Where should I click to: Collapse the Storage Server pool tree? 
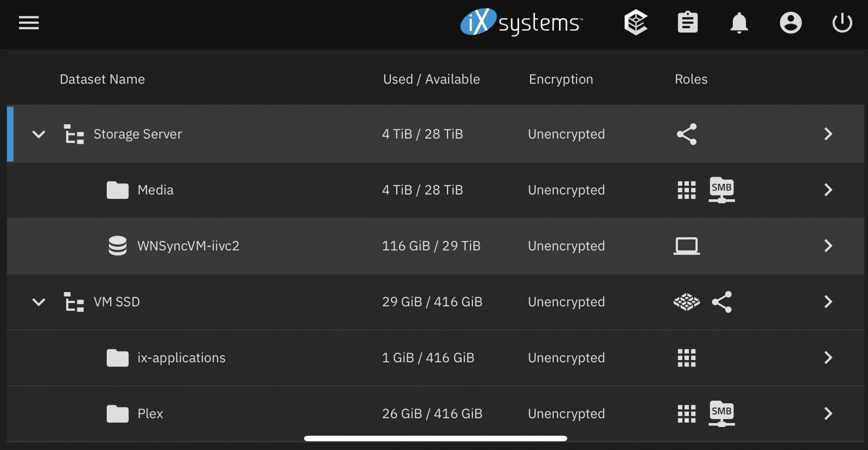tap(39, 134)
